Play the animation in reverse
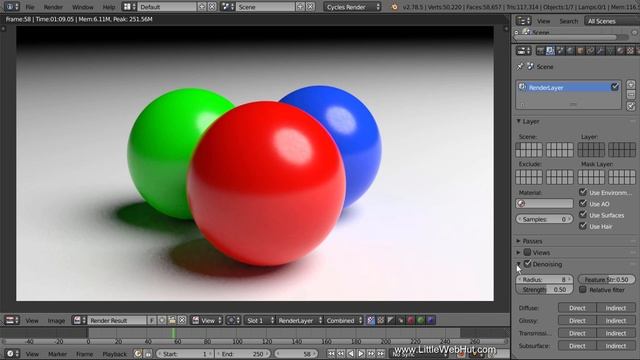 pos(351,353)
